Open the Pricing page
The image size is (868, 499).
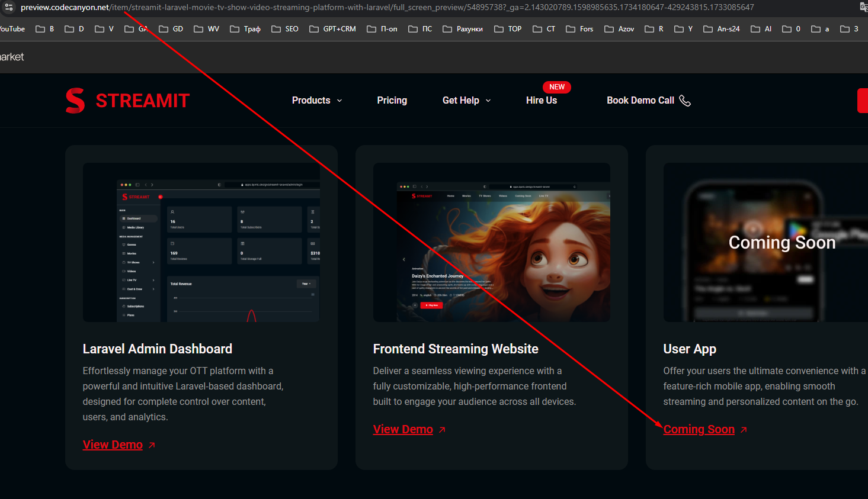click(392, 101)
